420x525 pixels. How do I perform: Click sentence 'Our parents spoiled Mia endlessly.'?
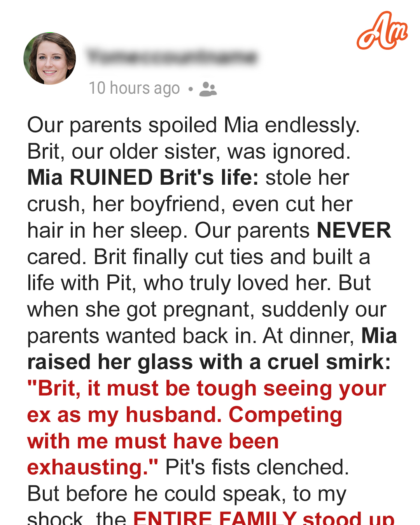coord(194,126)
